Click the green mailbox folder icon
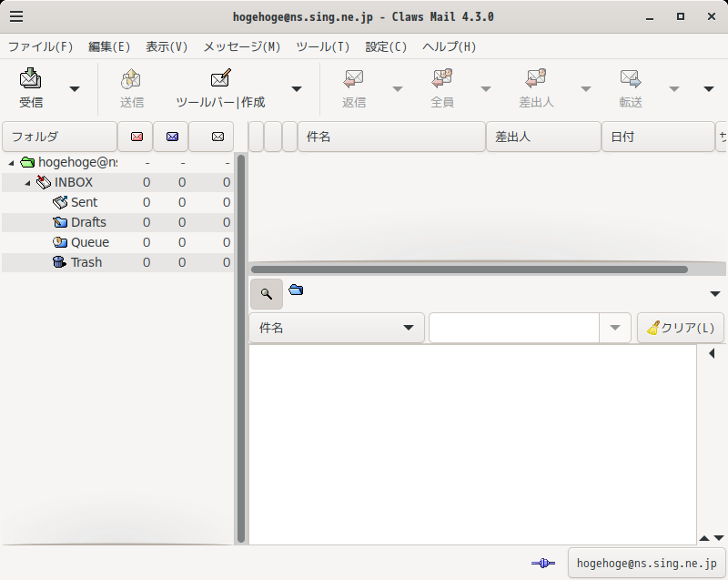The width and height of the screenshot is (728, 580). (27, 163)
